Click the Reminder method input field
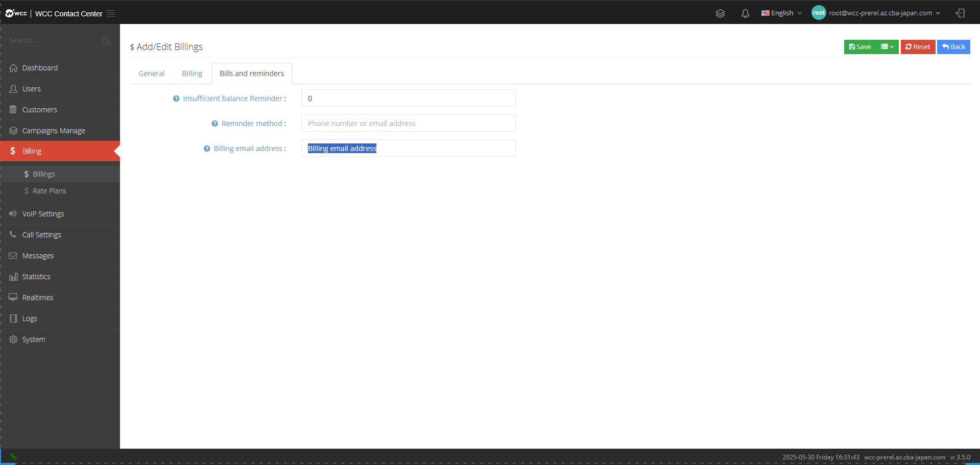 point(409,123)
